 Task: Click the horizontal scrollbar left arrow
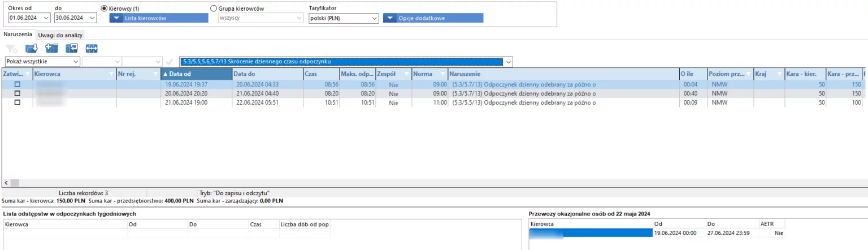click(6, 183)
